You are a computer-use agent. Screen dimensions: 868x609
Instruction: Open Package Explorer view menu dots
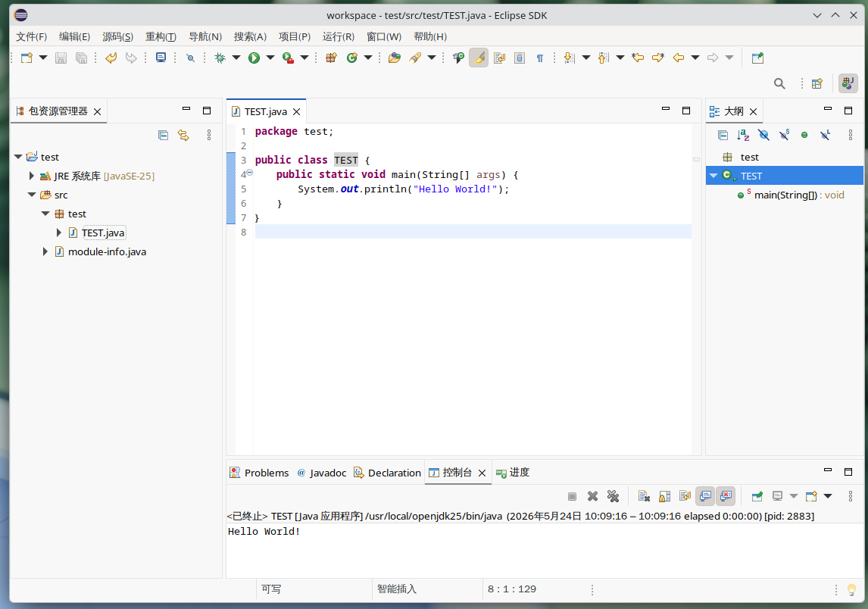coord(209,135)
